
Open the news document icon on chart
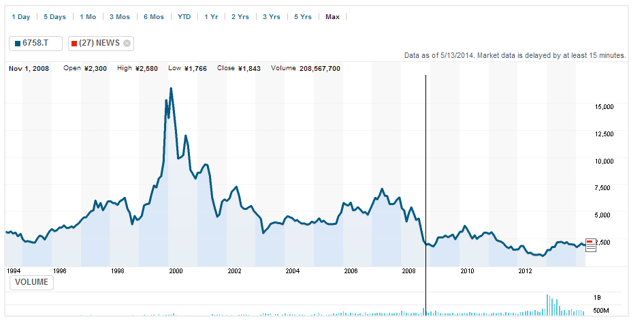[590, 245]
